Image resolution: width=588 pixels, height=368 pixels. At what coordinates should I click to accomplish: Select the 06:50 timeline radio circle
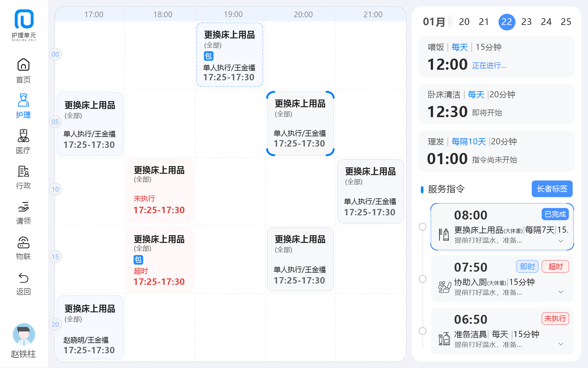422,331
